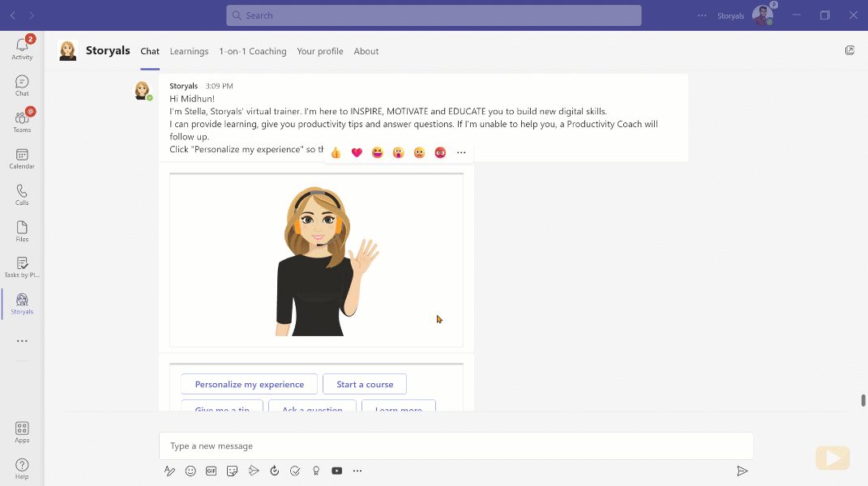Open the Activity feed in the sidebar
The height and width of the screenshot is (486, 868).
tap(22, 48)
